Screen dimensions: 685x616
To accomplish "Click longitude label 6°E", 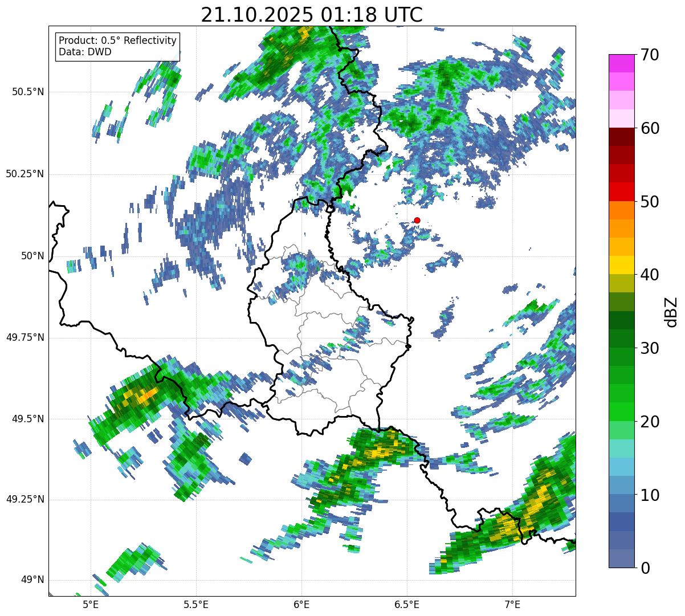I will point(301,604).
